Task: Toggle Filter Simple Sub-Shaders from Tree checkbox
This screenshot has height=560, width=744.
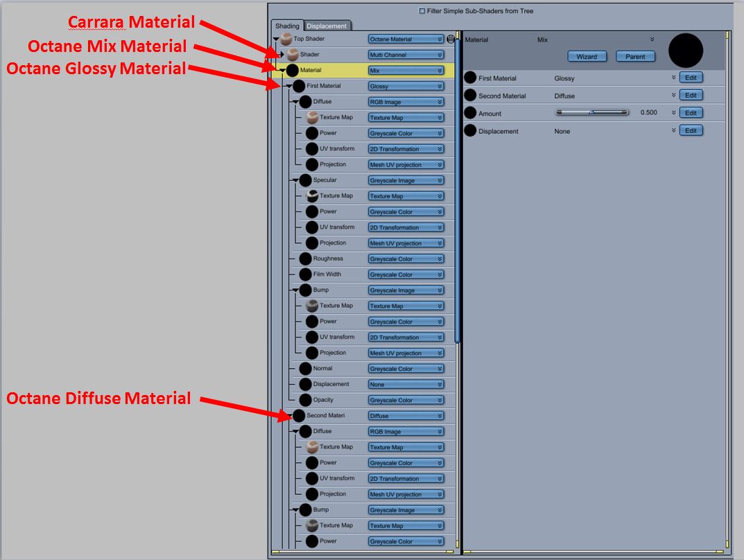Action: coord(422,10)
